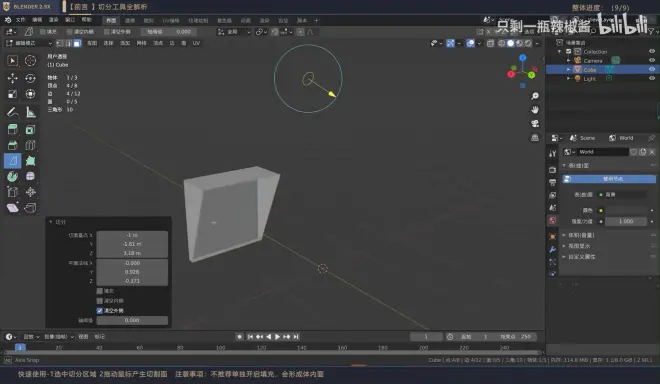Enable the first header Bisect checkbox

click(x=43, y=32)
